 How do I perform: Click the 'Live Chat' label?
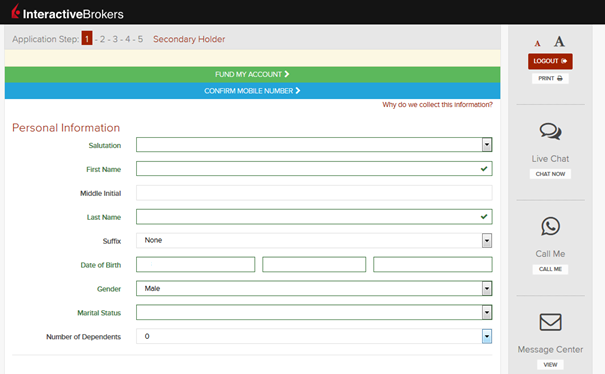[x=550, y=159]
